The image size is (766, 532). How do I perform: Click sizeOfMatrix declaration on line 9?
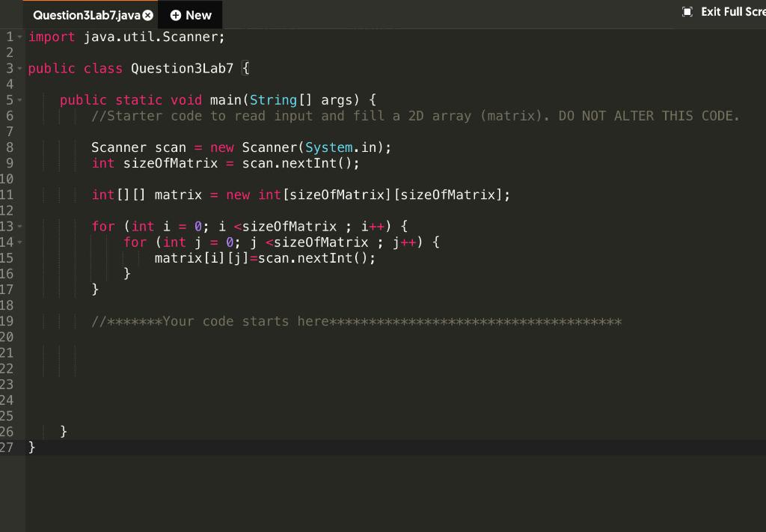171,163
